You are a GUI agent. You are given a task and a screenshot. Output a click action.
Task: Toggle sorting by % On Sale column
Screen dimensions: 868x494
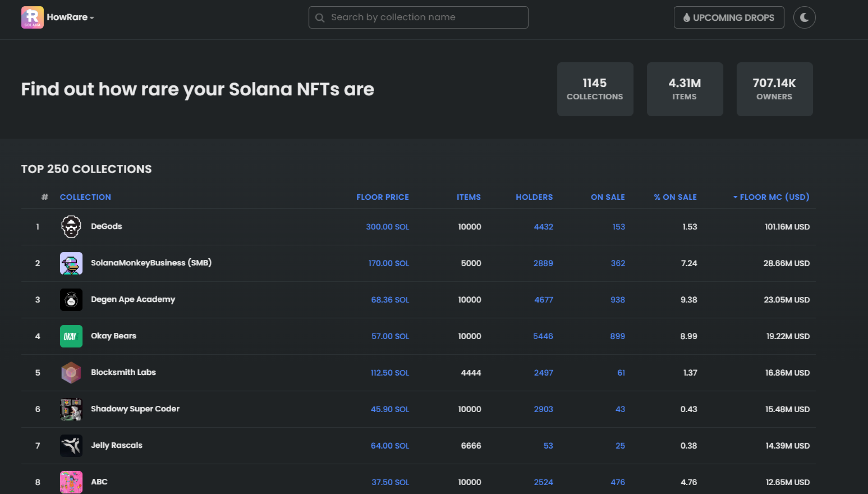(x=675, y=197)
